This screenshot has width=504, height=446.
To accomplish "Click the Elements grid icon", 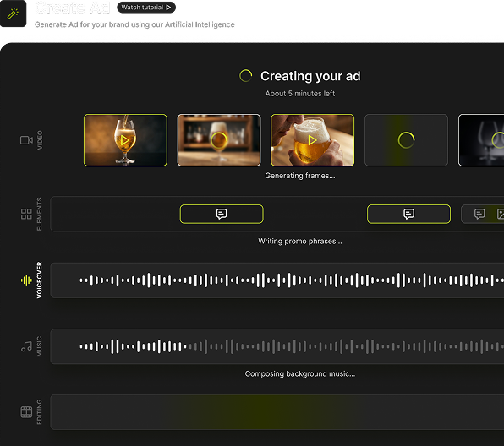I will click(26, 214).
